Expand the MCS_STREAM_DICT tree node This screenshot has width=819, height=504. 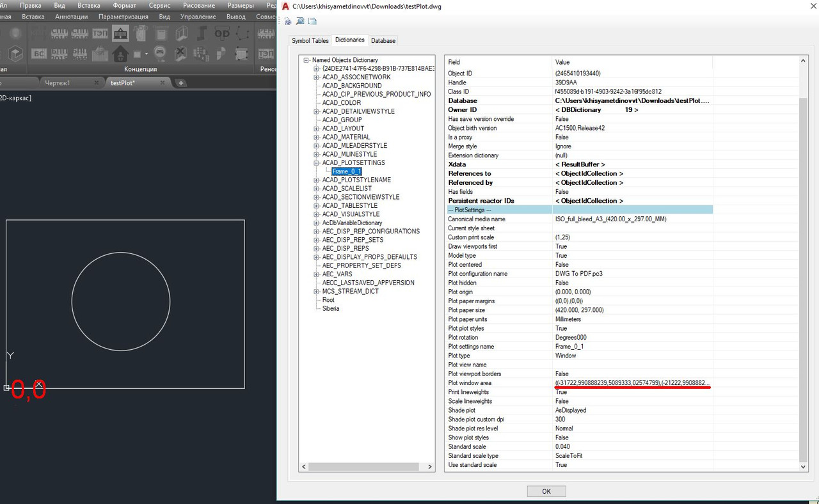316,291
